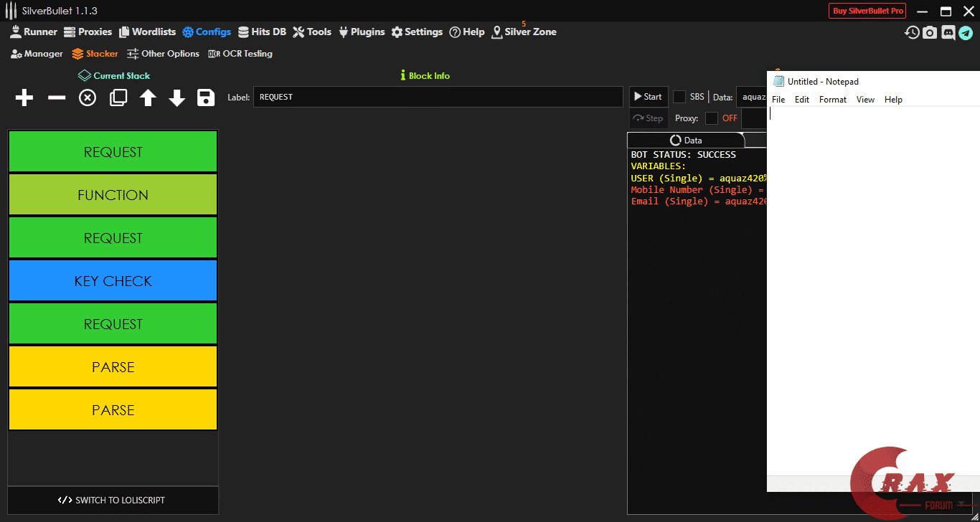
Task: Save config with floppy disk icon
Action: pos(206,98)
